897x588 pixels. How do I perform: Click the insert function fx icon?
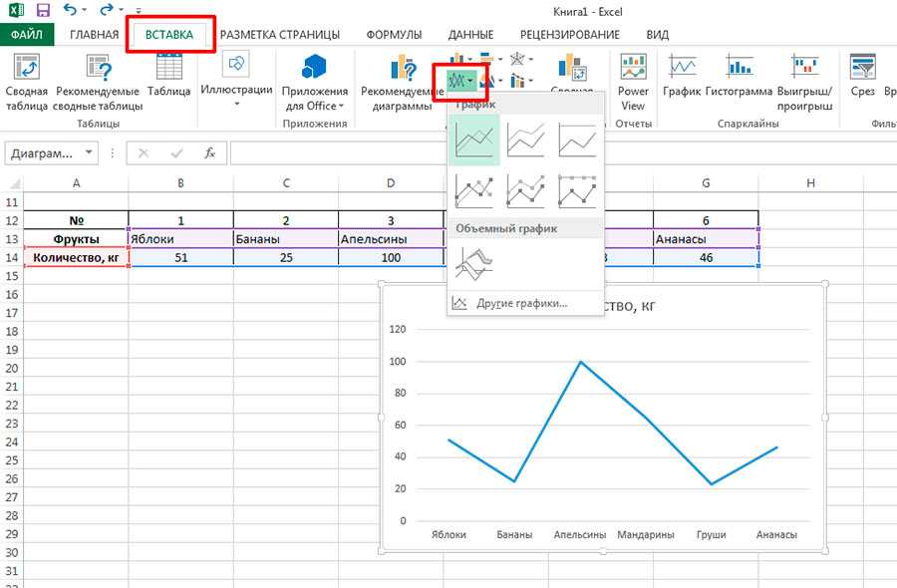click(x=210, y=152)
